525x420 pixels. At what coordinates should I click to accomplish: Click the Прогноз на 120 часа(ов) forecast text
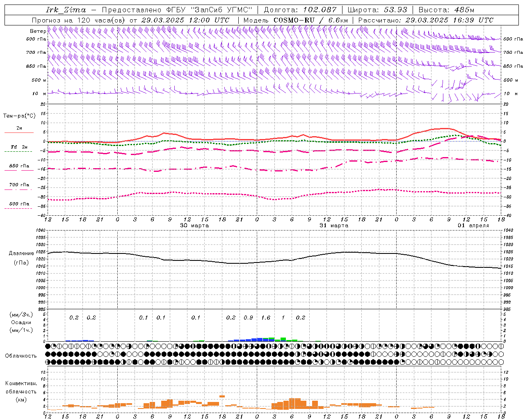78,20
